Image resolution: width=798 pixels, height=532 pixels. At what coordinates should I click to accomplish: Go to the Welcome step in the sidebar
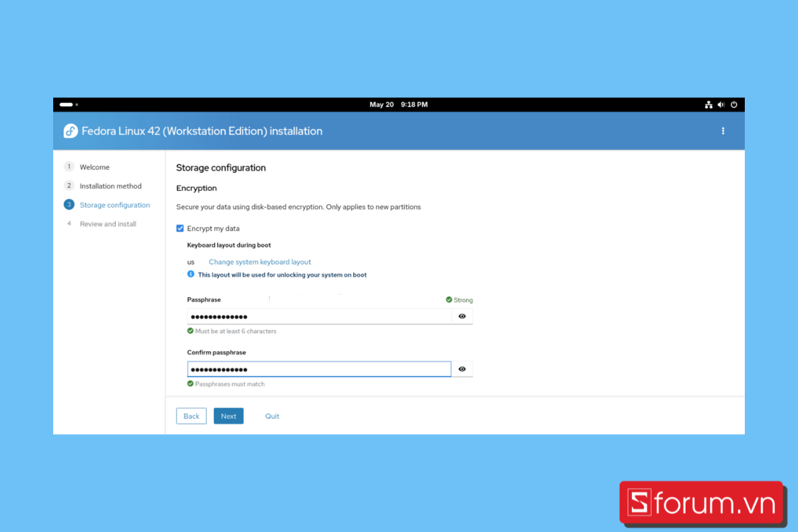click(94, 167)
